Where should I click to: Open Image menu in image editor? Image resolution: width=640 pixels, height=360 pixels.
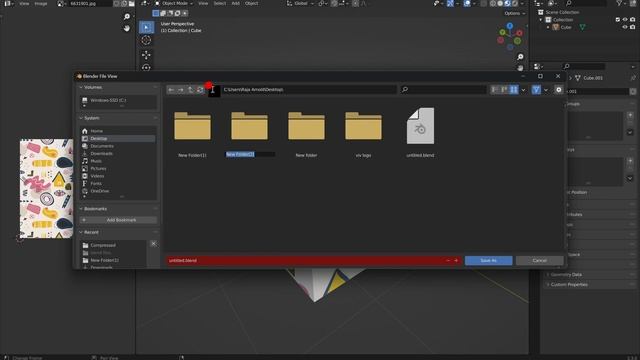coord(41,3)
